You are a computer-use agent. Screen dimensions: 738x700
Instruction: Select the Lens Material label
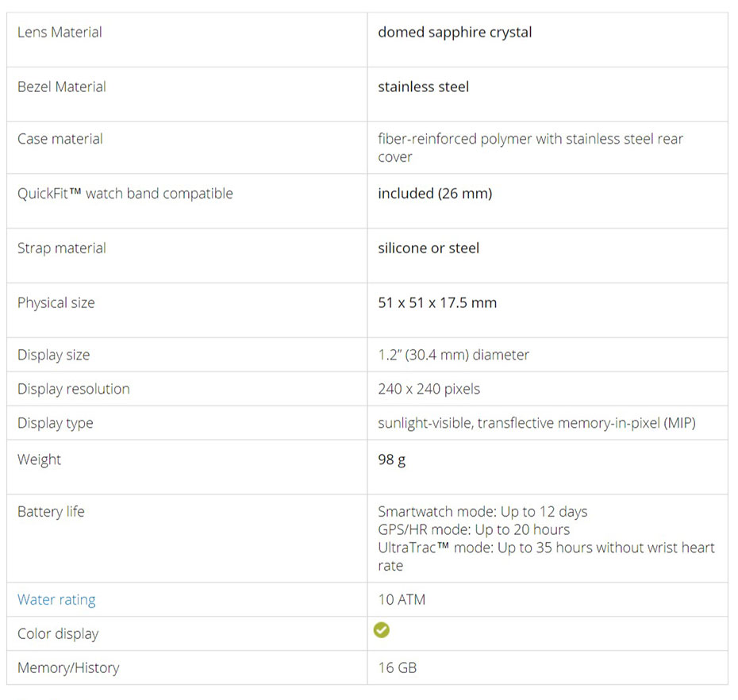60,32
